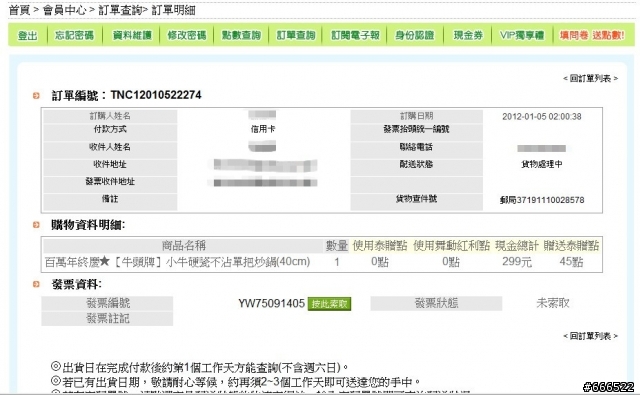This screenshot has height=395, width=640.
Task: Click the bullet icon beside 發票資料
Action: (x=36, y=284)
